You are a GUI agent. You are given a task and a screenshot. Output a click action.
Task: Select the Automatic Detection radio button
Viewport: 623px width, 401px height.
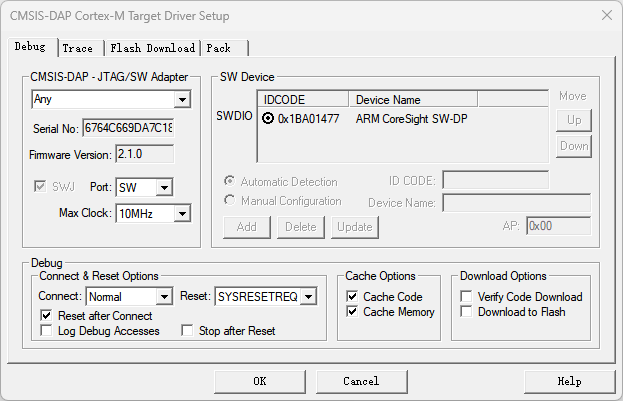(x=229, y=181)
